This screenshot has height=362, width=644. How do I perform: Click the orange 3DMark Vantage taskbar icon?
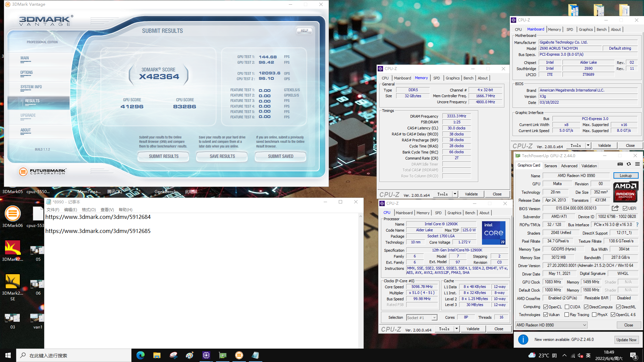coord(239,355)
